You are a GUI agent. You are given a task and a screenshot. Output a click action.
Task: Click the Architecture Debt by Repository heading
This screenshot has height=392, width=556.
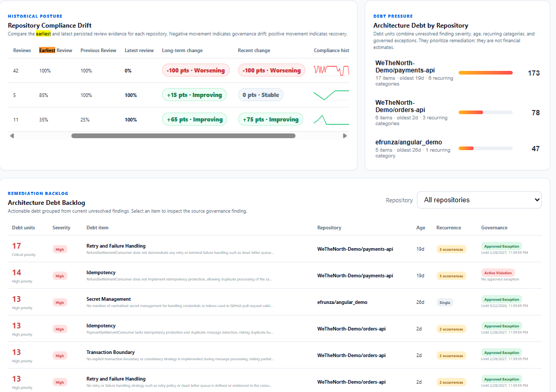click(x=421, y=25)
